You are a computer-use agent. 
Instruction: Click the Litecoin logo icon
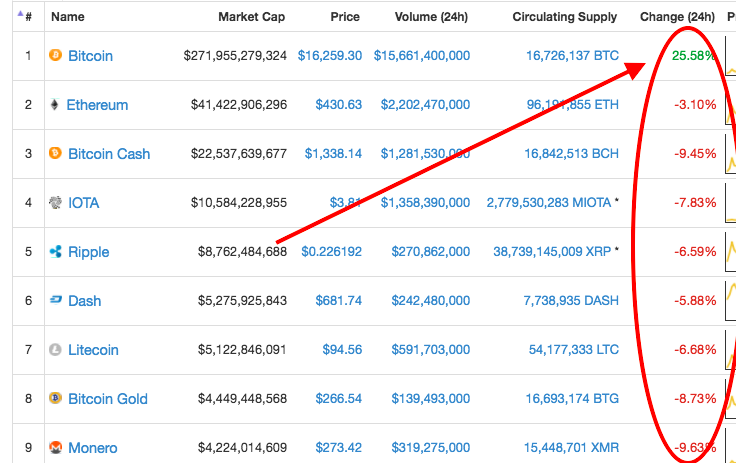click(x=55, y=350)
